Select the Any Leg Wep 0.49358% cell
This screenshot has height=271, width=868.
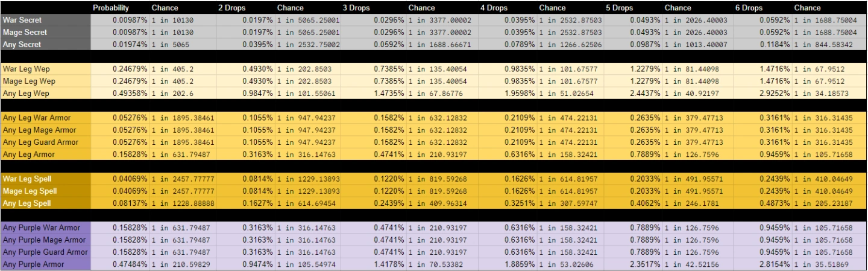(121, 93)
